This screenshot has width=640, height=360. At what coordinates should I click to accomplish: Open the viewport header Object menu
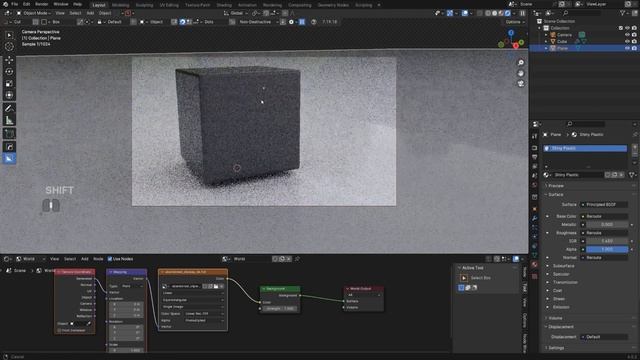tap(105, 13)
